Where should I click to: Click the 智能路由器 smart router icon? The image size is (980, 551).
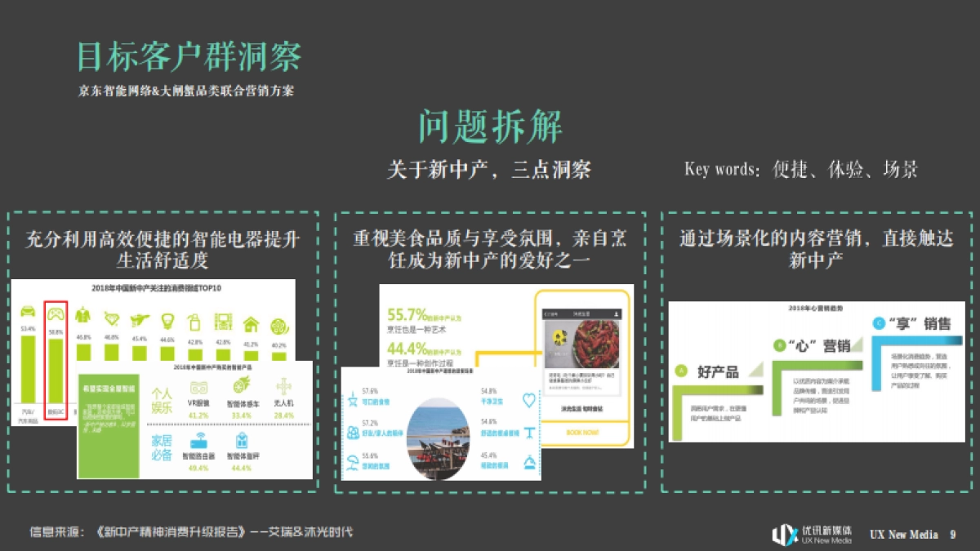pos(200,441)
